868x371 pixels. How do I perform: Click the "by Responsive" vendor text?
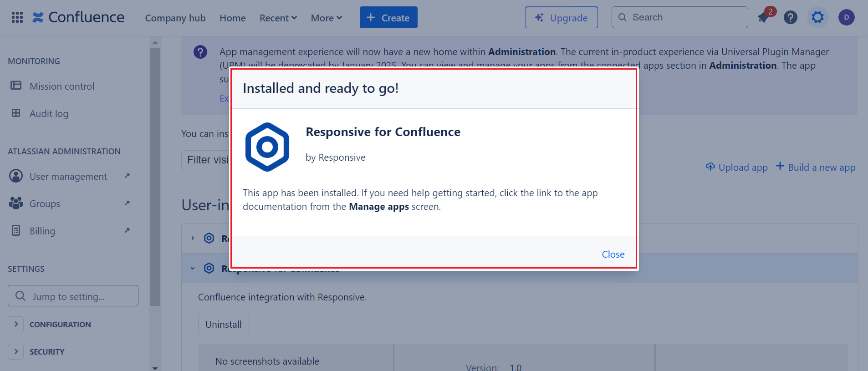click(336, 158)
